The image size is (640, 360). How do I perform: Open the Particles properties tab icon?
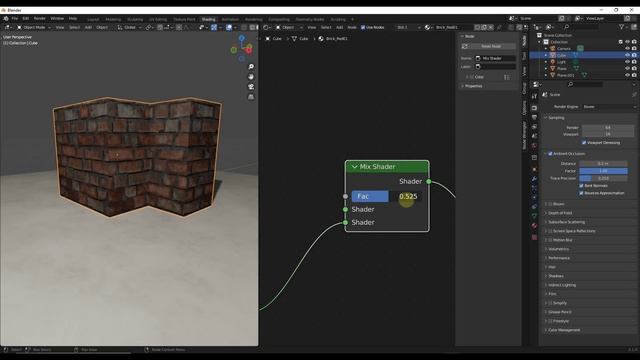[534, 189]
